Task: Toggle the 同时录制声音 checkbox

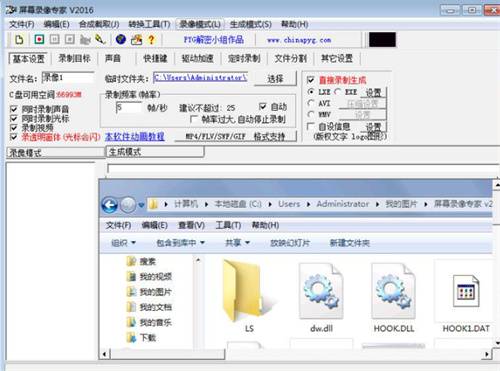Action: (x=14, y=109)
